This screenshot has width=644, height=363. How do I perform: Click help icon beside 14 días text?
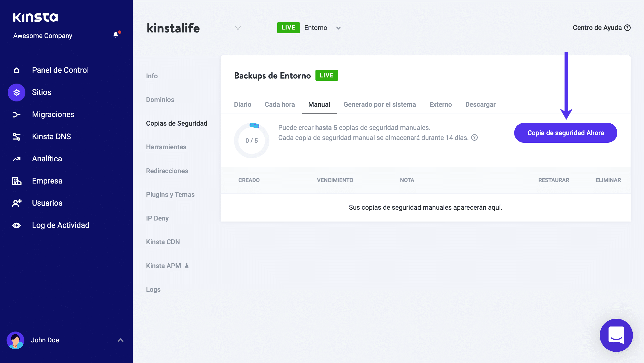pos(474,138)
